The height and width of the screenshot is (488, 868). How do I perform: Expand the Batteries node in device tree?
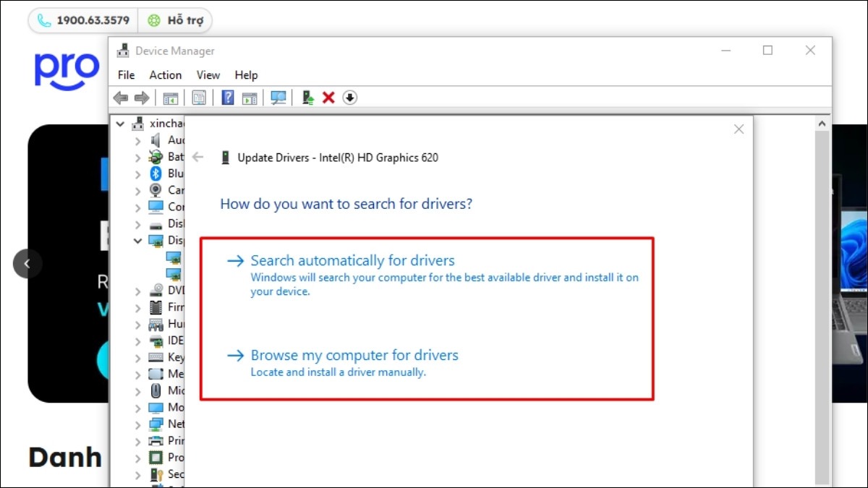(137, 157)
